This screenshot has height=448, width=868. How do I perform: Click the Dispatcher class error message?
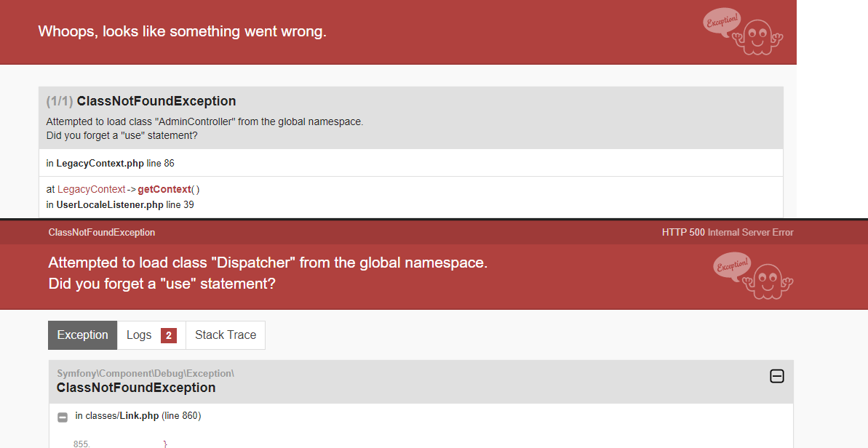pyautogui.click(x=268, y=273)
